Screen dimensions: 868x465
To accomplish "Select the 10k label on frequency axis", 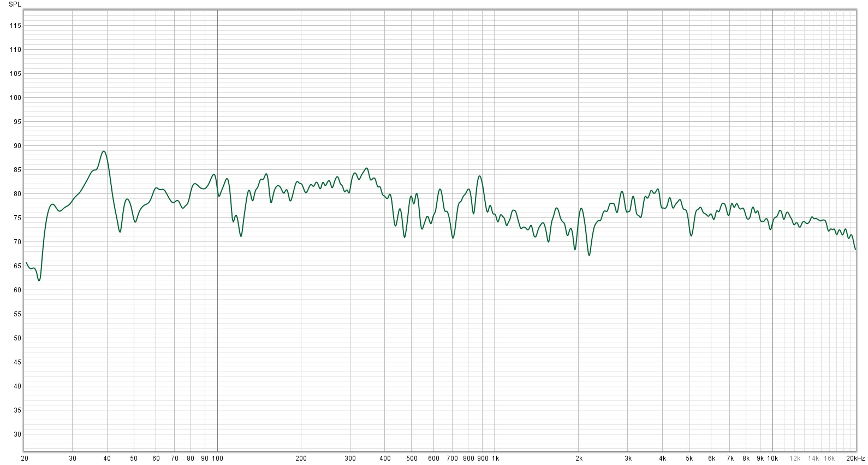I will 772,458.
